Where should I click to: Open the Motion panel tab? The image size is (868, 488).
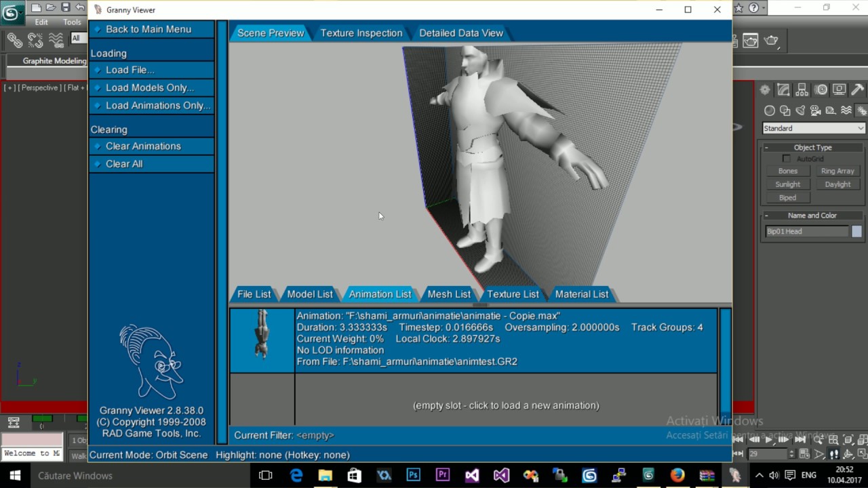821,89
